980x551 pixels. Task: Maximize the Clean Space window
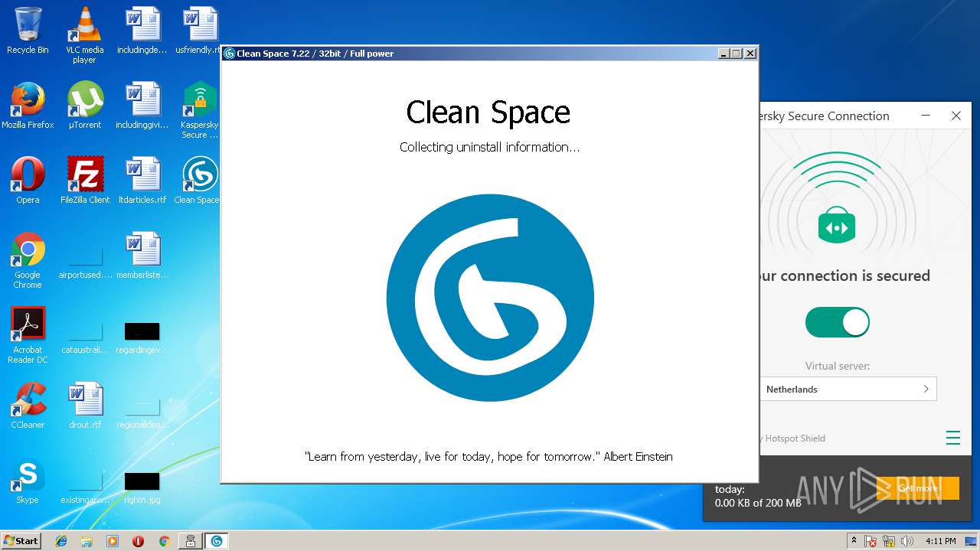[x=737, y=54]
